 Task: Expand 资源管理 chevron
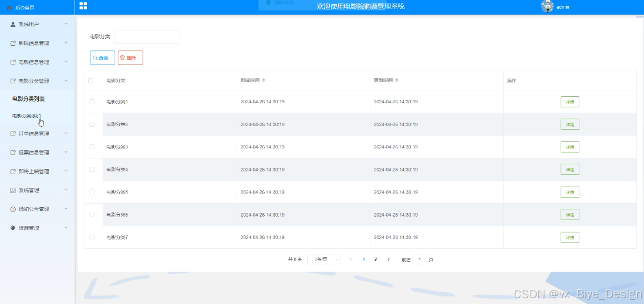[x=66, y=228]
